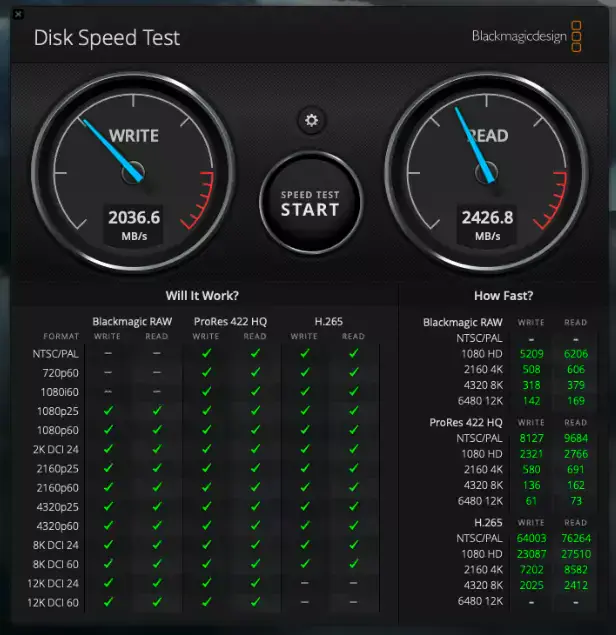Click 720p60 ProRes 422 HQ read checkmark
This screenshot has height=635, width=616.
pos(255,372)
